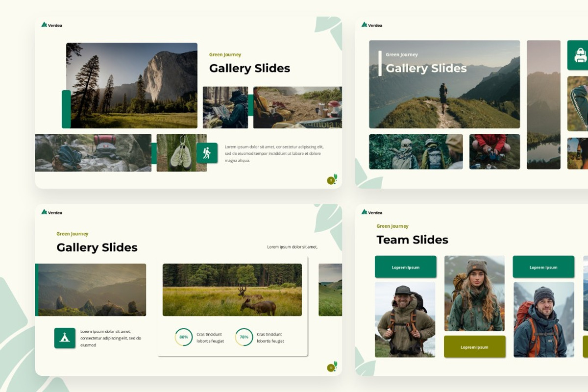588x392 pixels.
Task: Select the deer grazing in meadow photo
Action: coord(232,290)
